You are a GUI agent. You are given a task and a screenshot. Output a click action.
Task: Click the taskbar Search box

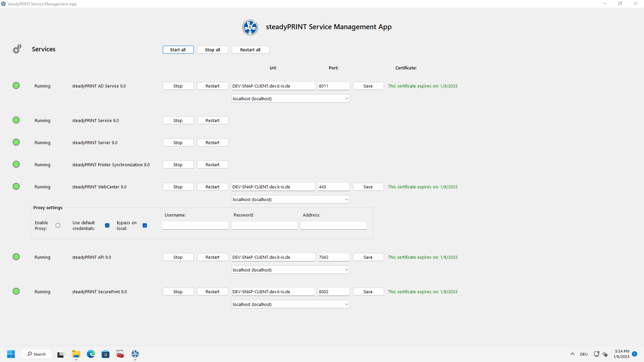click(x=36, y=354)
